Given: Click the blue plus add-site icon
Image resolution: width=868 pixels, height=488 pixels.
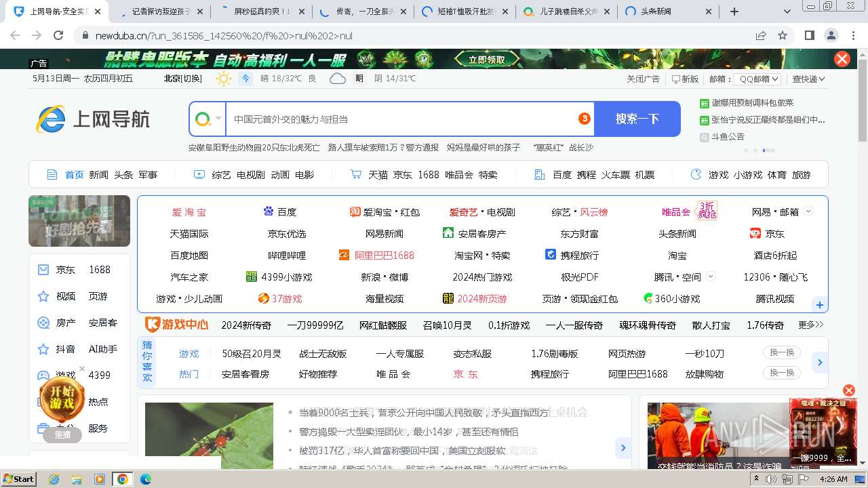Looking at the screenshot, I should [x=820, y=305].
